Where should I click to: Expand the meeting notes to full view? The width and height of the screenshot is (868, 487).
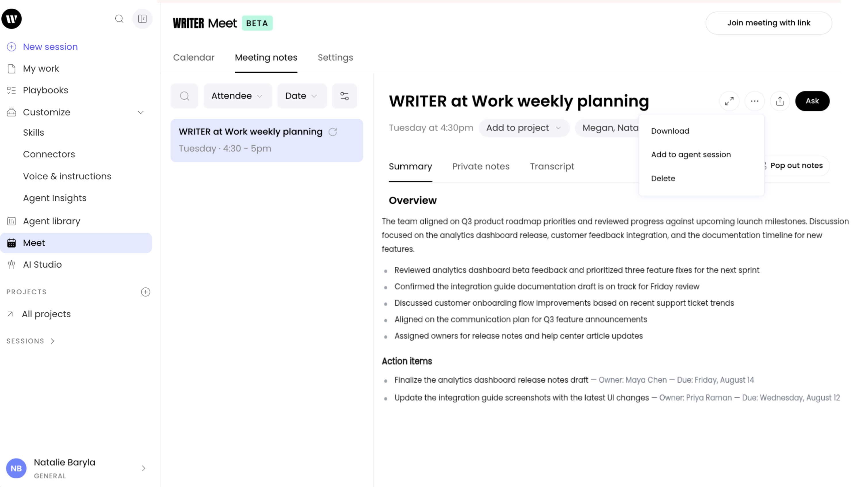(x=729, y=101)
